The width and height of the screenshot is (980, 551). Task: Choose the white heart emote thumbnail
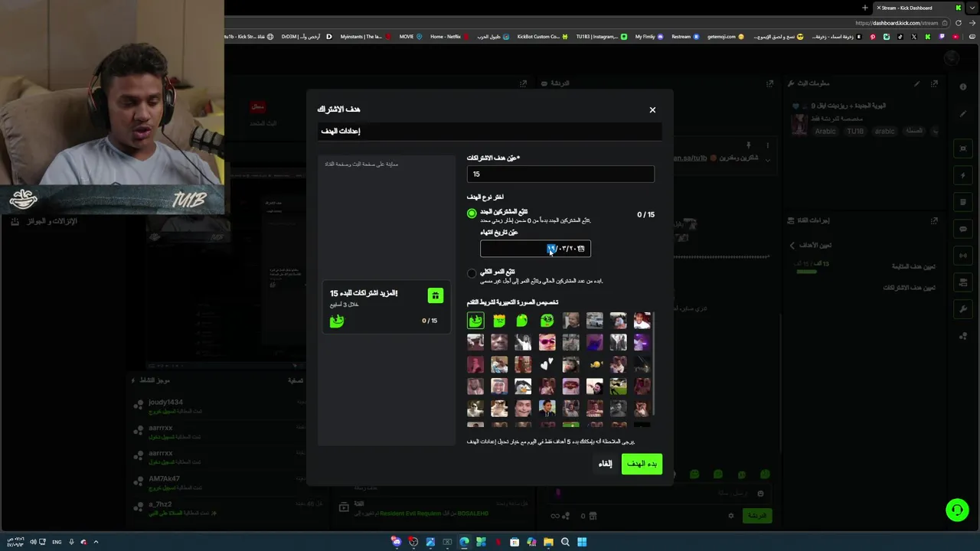pyautogui.click(x=547, y=364)
